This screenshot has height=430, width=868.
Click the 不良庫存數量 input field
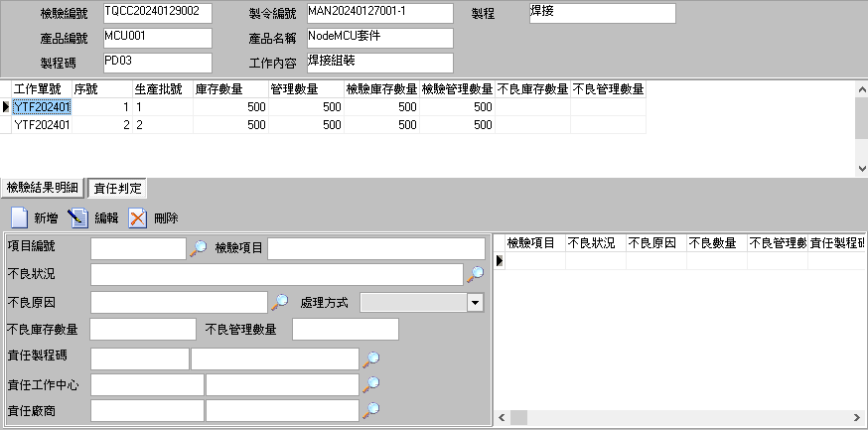(143, 330)
